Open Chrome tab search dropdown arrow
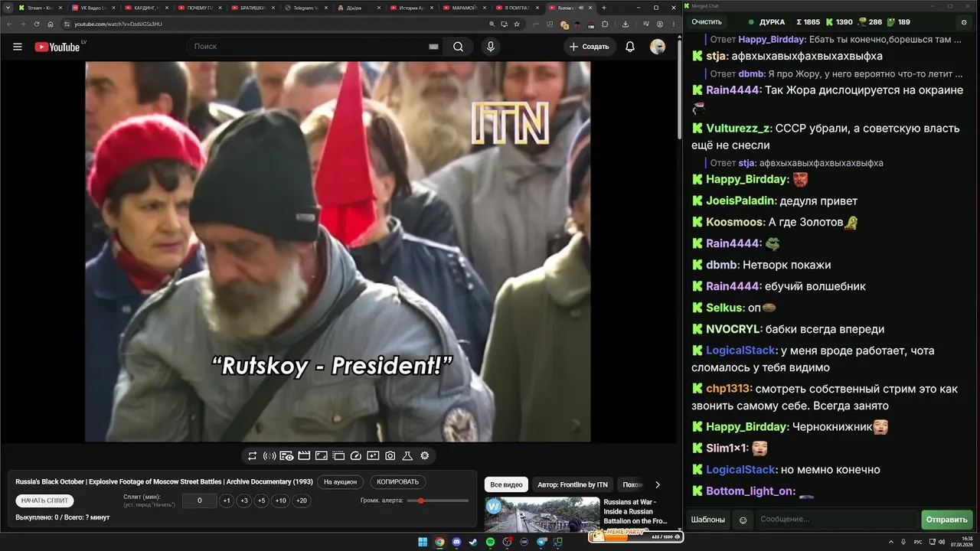980x551 pixels. [8, 8]
